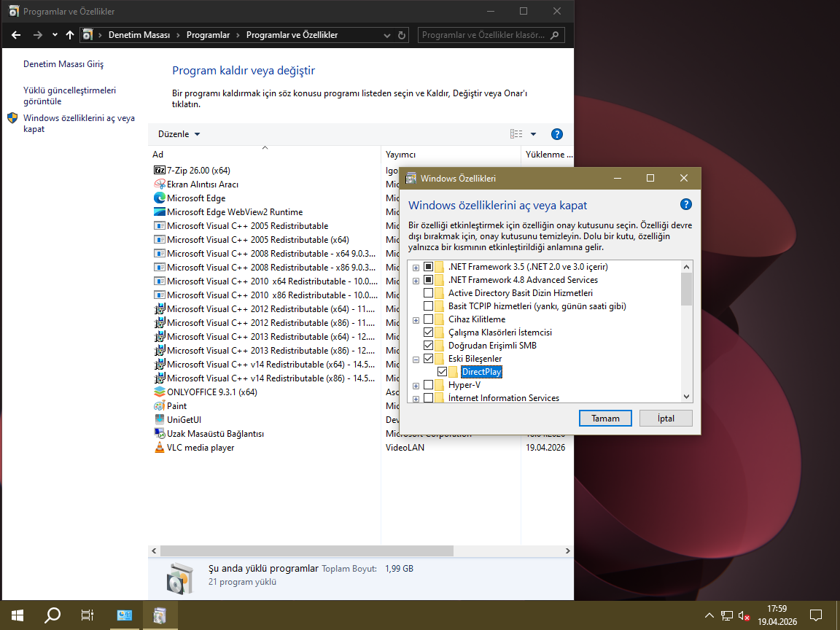Collapse the Eski Bileşenler node
This screenshot has height=630, width=840.
pyautogui.click(x=416, y=359)
